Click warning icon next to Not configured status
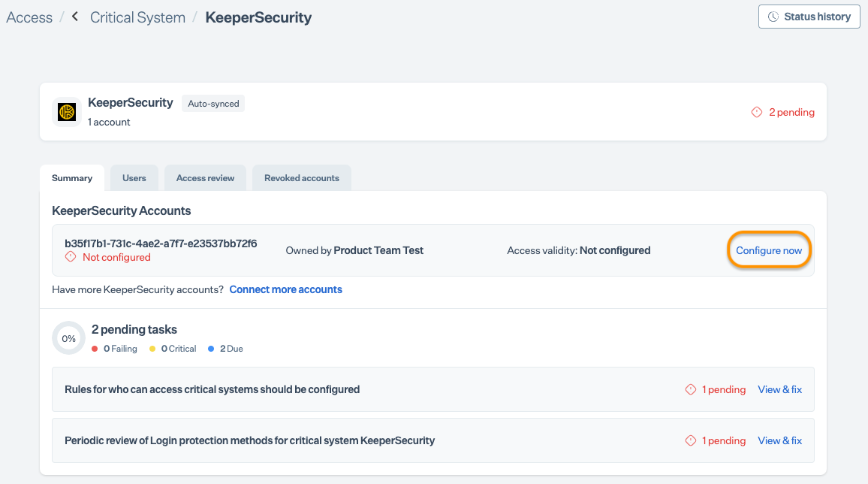Screen dimensions: 868x484 (x=71, y=257)
